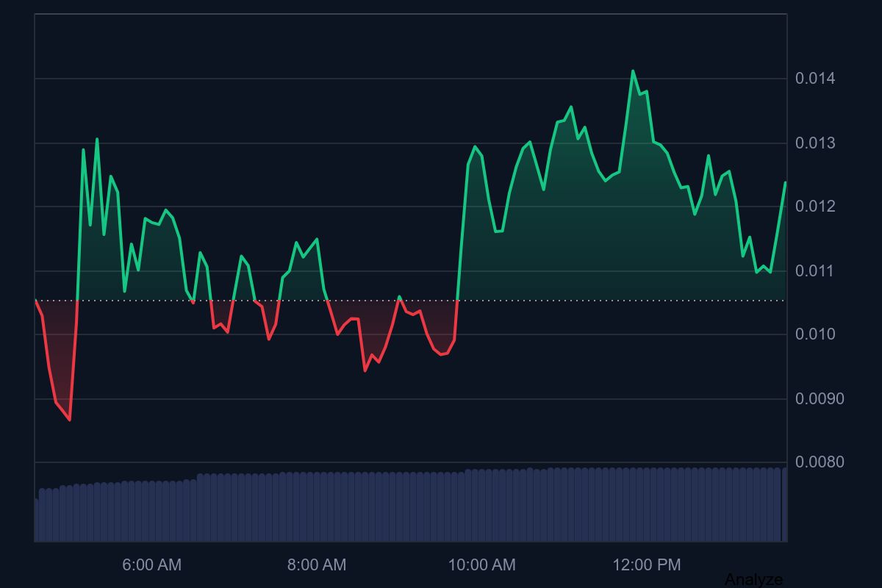The image size is (882, 588).
Task: Click the red dip bottom just below 0.0095
Action: click(365, 370)
